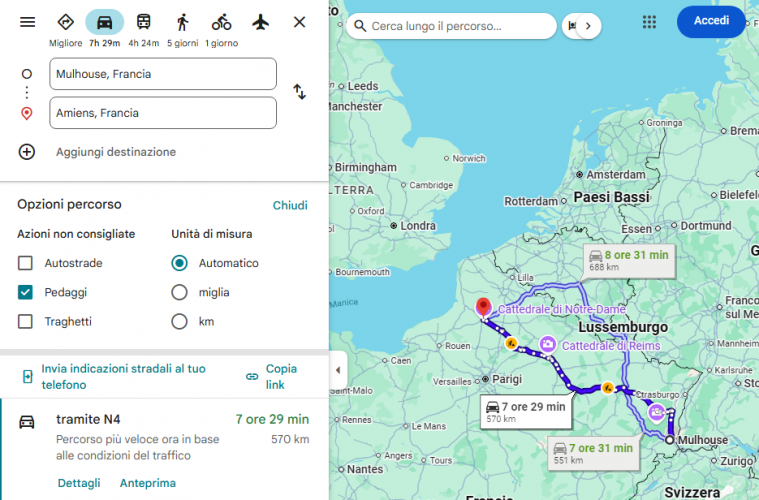This screenshot has width=759, height=500.
Task: Click the Cattedrale di Notre-Dame label
Action: 562,309
